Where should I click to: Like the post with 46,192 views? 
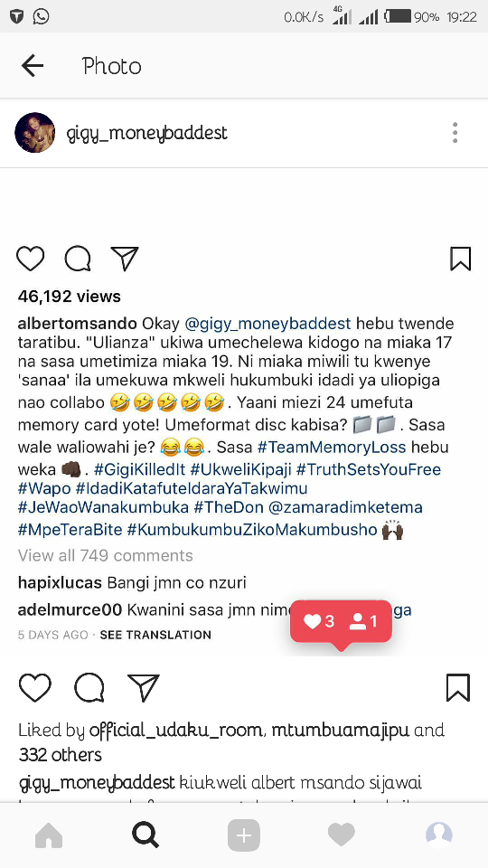[x=31, y=259]
